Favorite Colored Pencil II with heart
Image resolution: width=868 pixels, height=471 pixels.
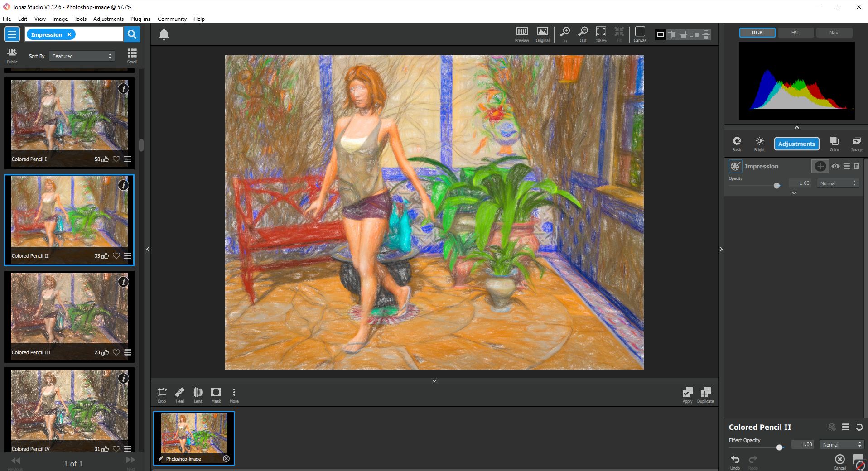[x=116, y=256]
